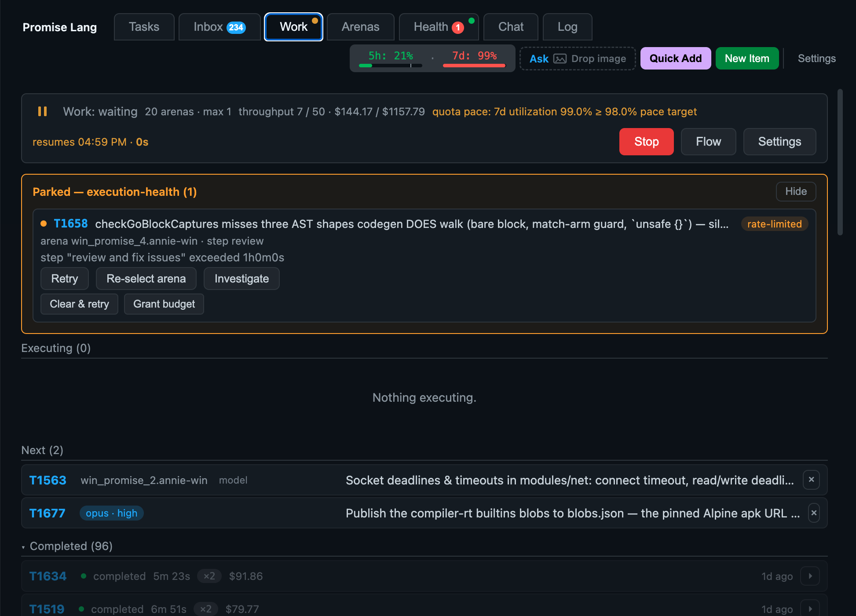Open completed task T1634
Screen dimensions: 856x616
[x=48, y=576]
